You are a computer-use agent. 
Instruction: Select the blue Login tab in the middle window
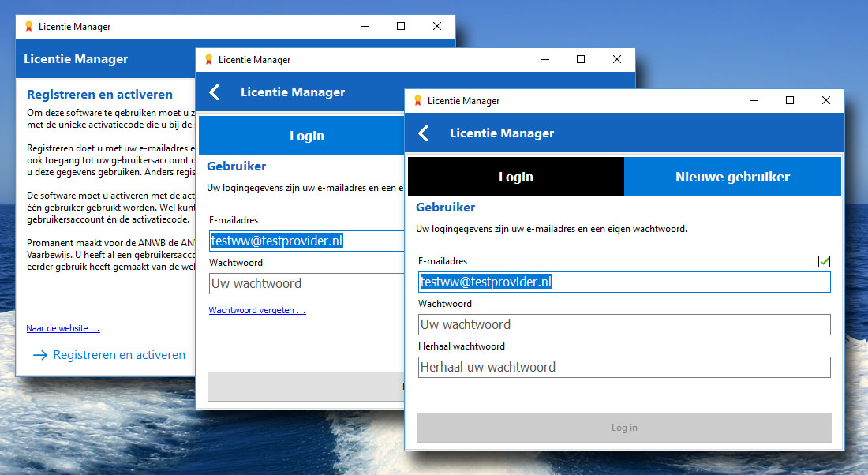pyautogui.click(x=306, y=136)
